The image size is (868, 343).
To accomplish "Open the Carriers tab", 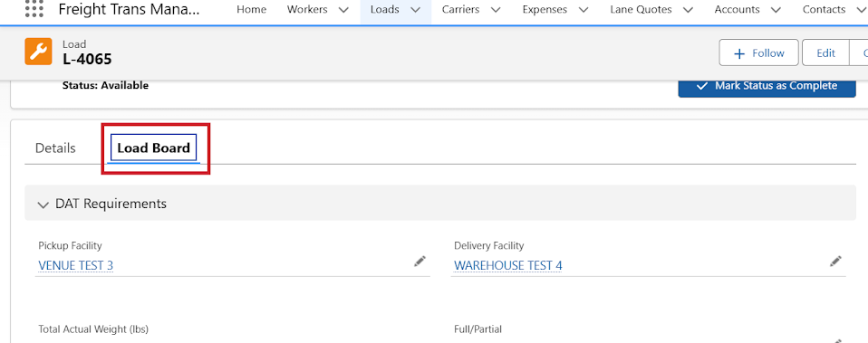I will pos(461,9).
